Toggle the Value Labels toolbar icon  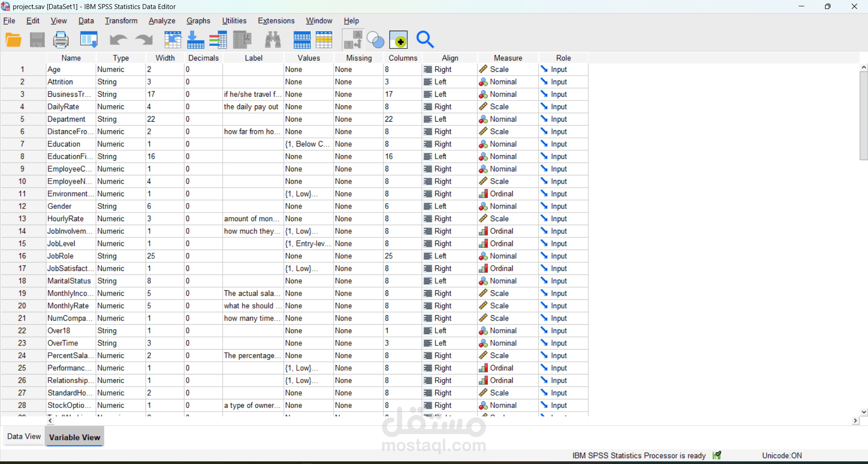(x=353, y=40)
